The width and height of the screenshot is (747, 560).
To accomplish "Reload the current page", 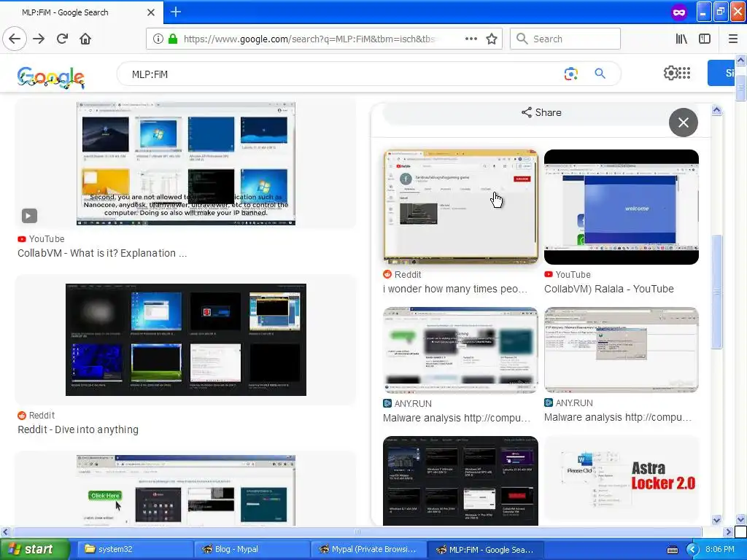I will 62,39.
